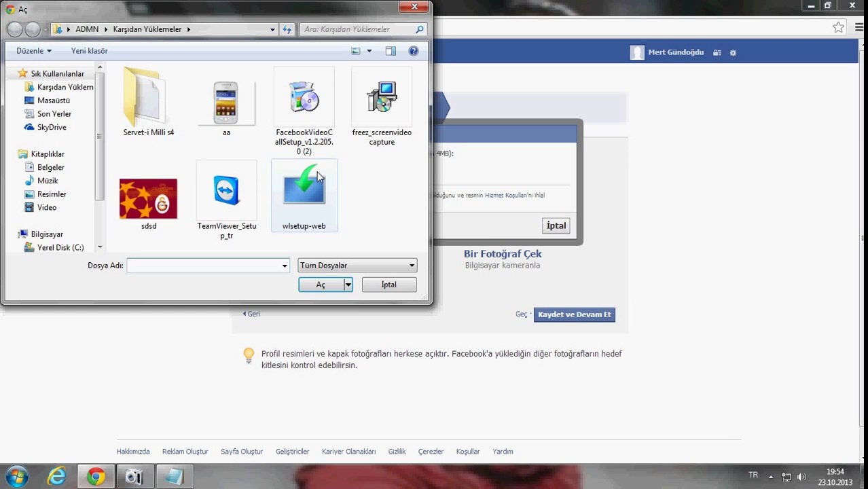The width and height of the screenshot is (868, 489).
Task: Open the camera app in the taskbar
Action: click(134, 477)
